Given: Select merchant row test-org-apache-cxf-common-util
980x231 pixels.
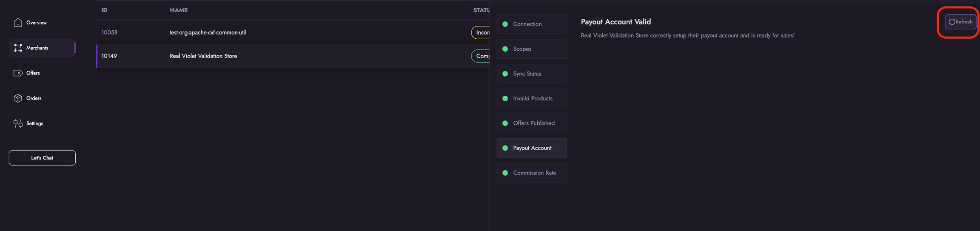Looking at the screenshot, I should click(x=208, y=32).
